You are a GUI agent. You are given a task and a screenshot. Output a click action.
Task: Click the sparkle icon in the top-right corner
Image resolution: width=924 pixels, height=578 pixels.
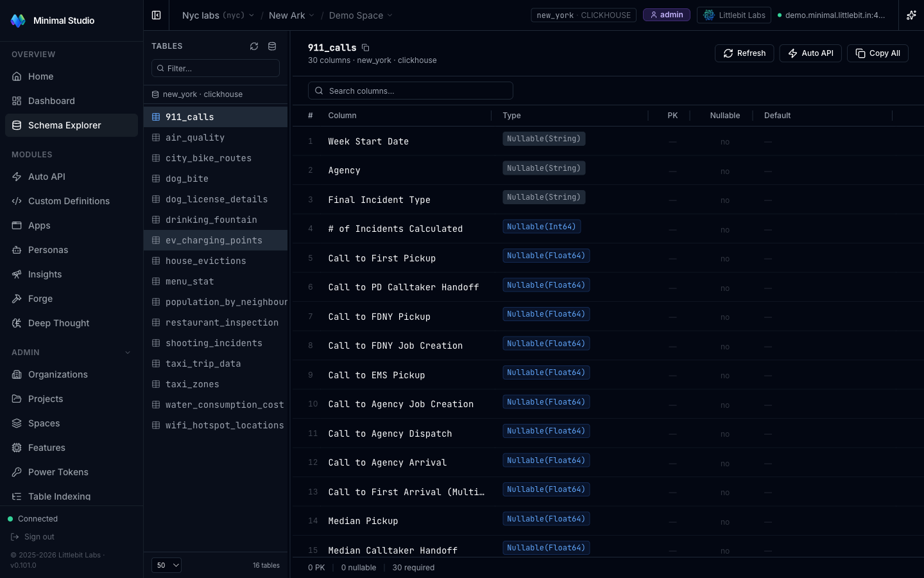pyautogui.click(x=911, y=15)
